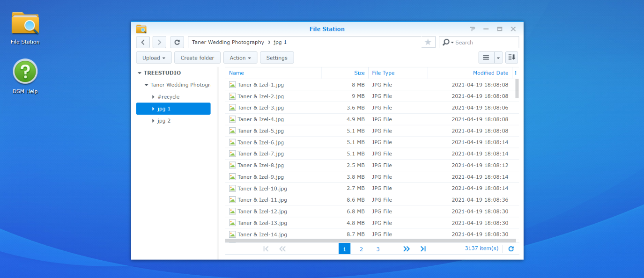Jump to the last page of results
The height and width of the screenshot is (278, 644).
pyautogui.click(x=423, y=249)
